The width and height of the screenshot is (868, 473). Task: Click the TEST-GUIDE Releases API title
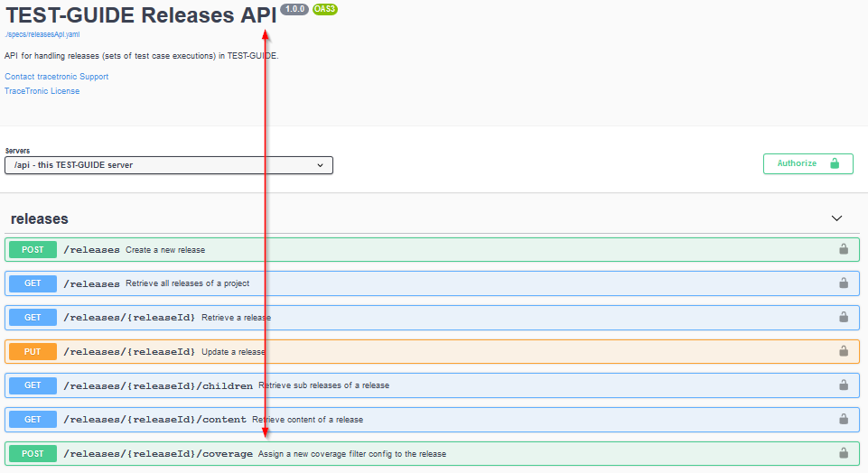point(141,15)
